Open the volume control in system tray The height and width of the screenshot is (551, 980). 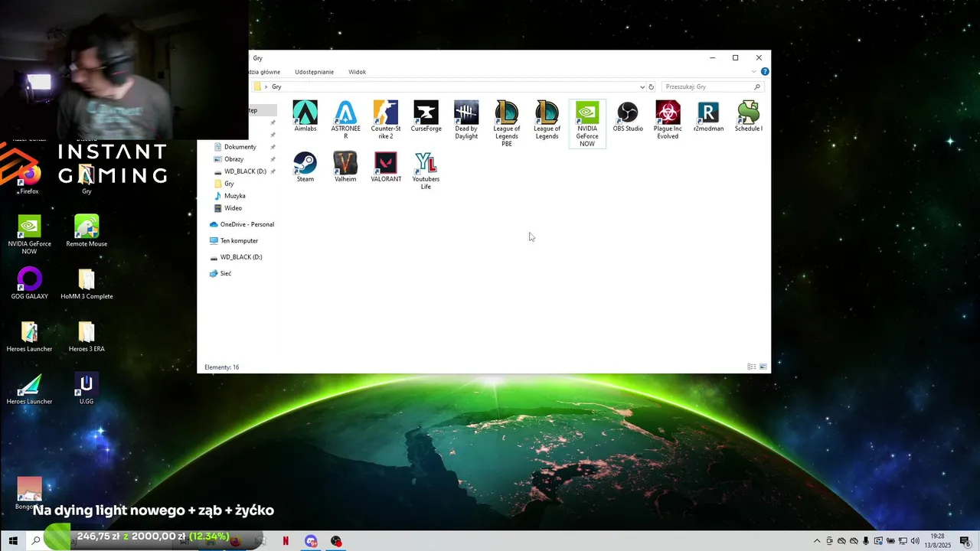(x=915, y=541)
